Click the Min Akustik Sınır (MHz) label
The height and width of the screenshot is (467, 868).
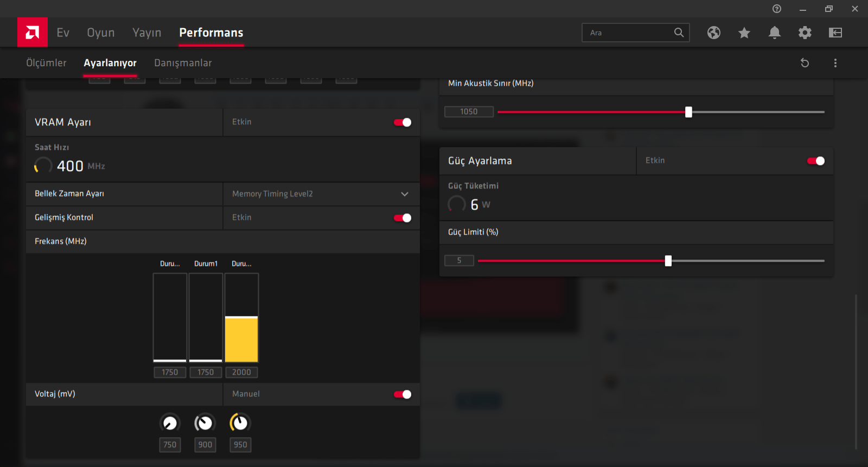(x=491, y=83)
